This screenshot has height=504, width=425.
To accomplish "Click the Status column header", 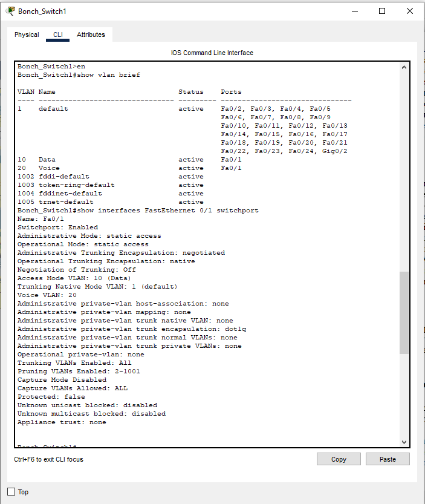I will (191, 92).
